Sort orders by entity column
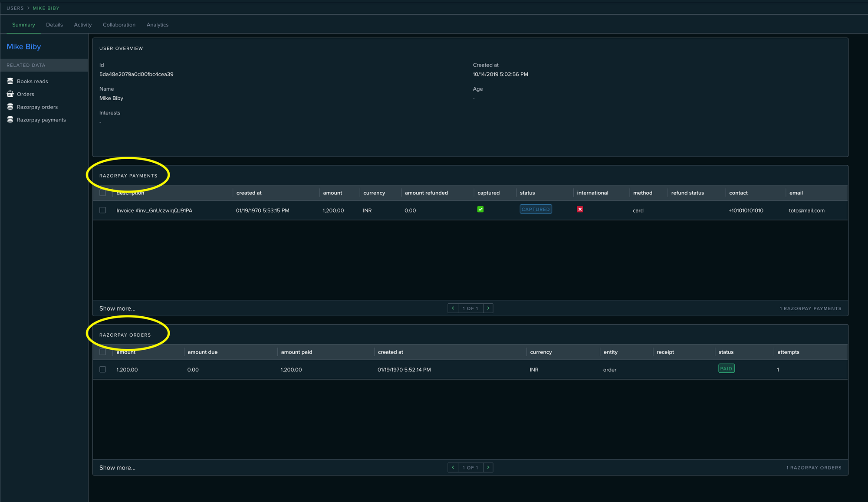Viewport: 868px width, 502px height. point(610,352)
